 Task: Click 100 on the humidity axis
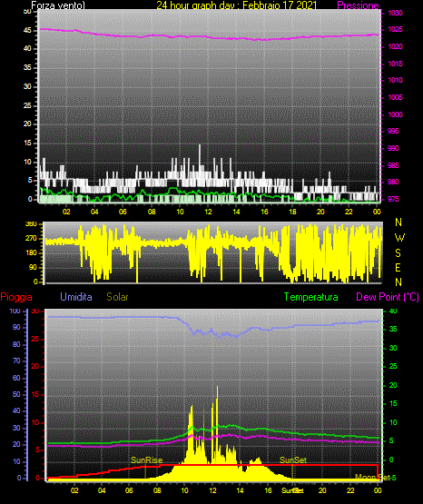(15, 311)
